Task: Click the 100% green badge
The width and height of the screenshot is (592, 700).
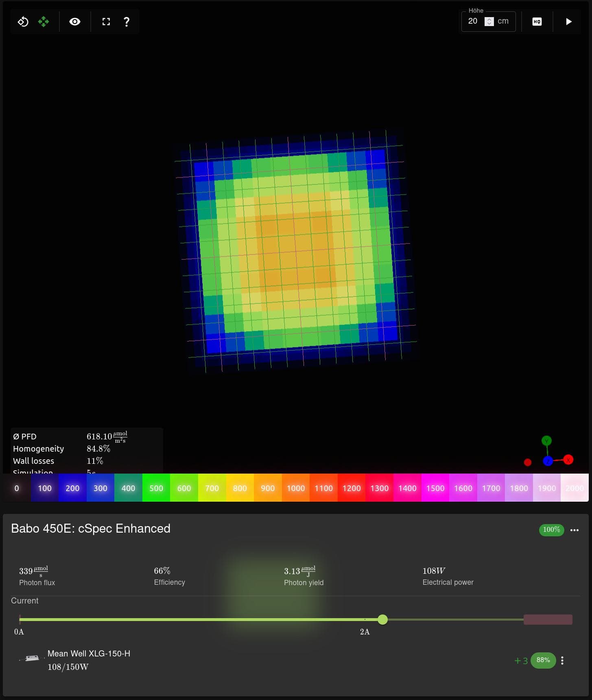Action: tap(551, 530)
